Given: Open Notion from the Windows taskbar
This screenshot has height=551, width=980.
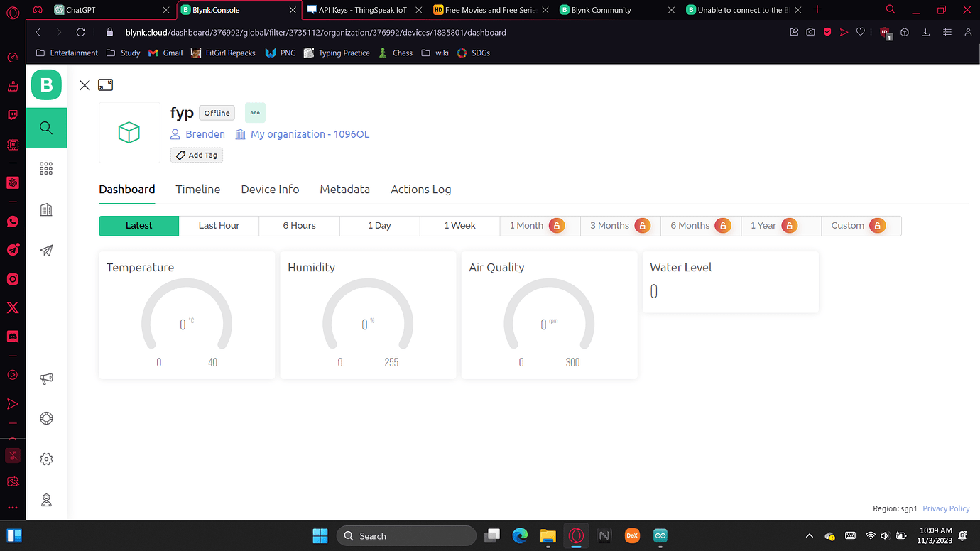Looking at the screenshot, I should [x=604, y=535].
